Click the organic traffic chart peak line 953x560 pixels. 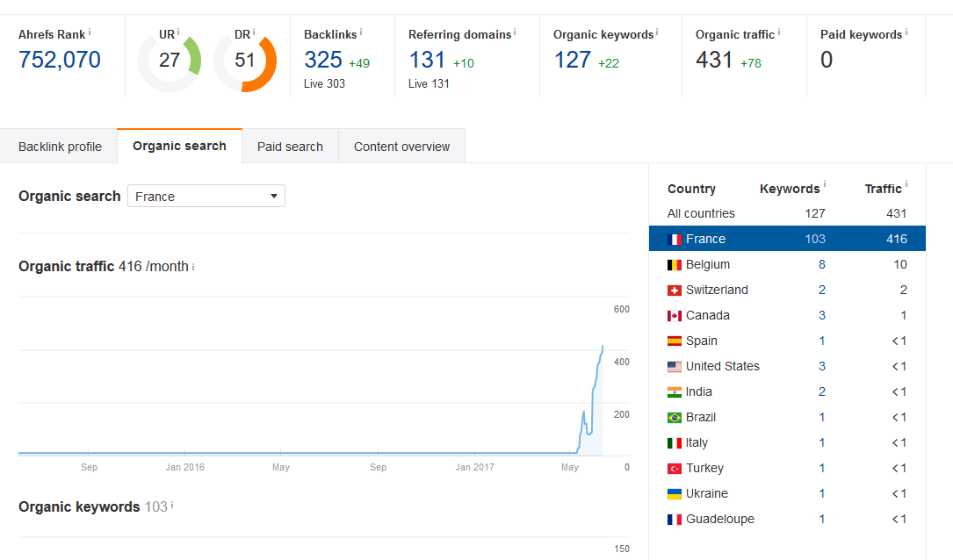(x=603, y=347)
